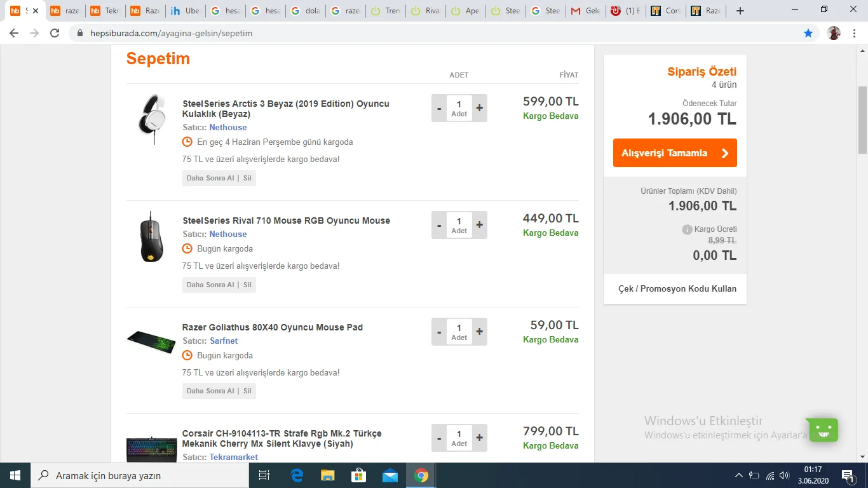Click Sil to remove Rival 710 mouse
The width and height of the screenshot is (868, 488).
[x=247, y=285]
